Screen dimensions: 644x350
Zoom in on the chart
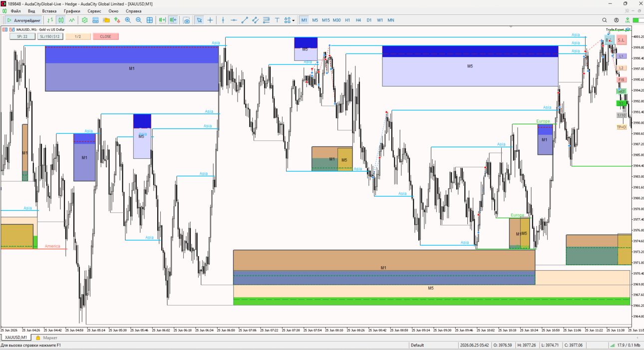(x=128, y=20)
